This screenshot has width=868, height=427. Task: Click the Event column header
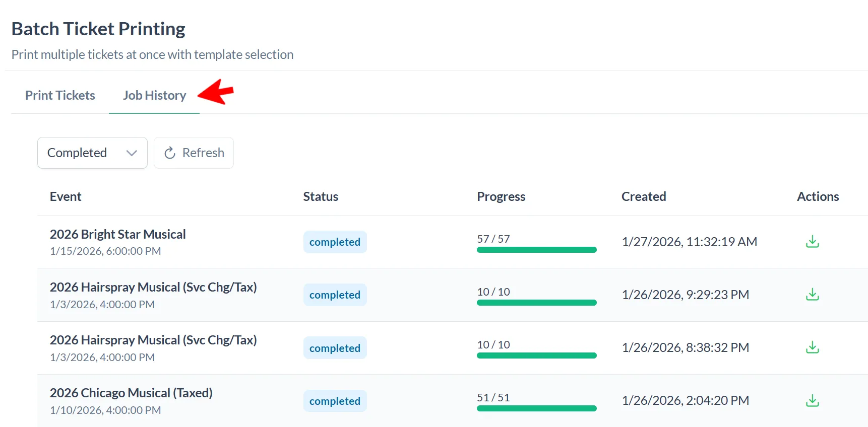pos(66,196)
